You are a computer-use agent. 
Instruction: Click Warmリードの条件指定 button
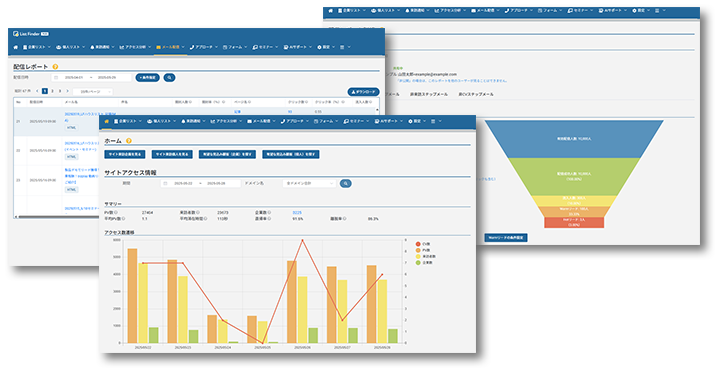[506, 238]
